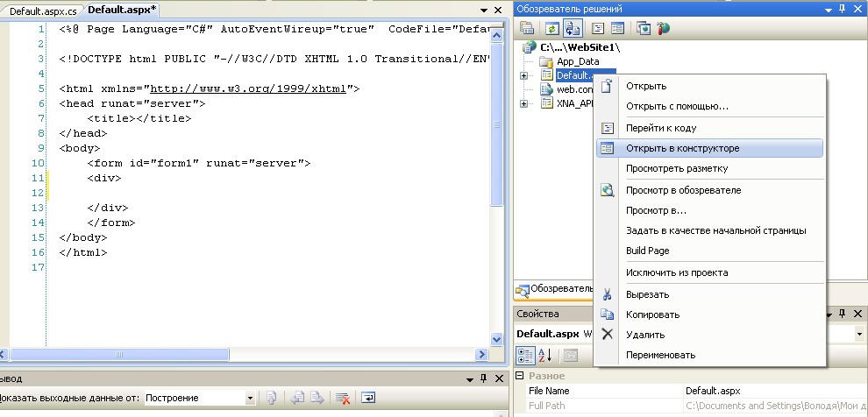The width and height of the screenshot is (868, 417).
Task: Expand the XNA_API tree node
Action: (524, 103)
